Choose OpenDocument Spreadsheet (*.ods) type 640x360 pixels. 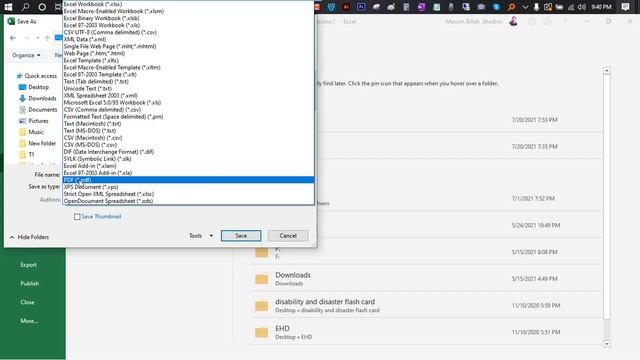tap(188, 201)
